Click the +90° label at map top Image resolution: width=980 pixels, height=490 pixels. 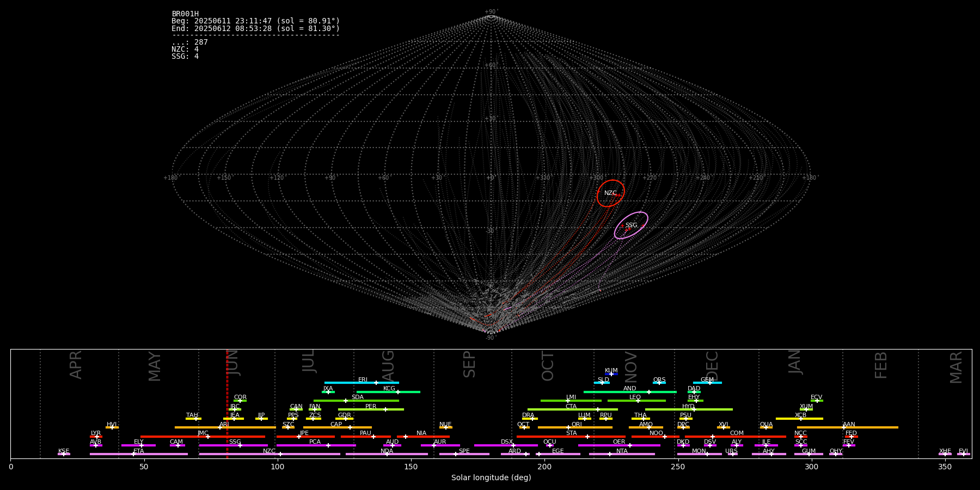point(491,12)
